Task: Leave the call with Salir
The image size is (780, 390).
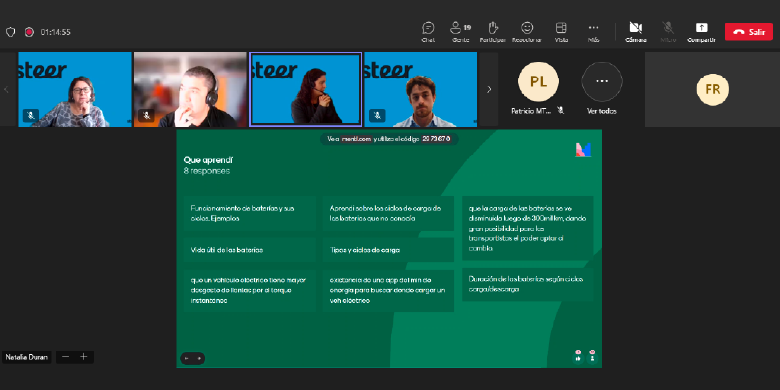Action: tap(749, 32)
